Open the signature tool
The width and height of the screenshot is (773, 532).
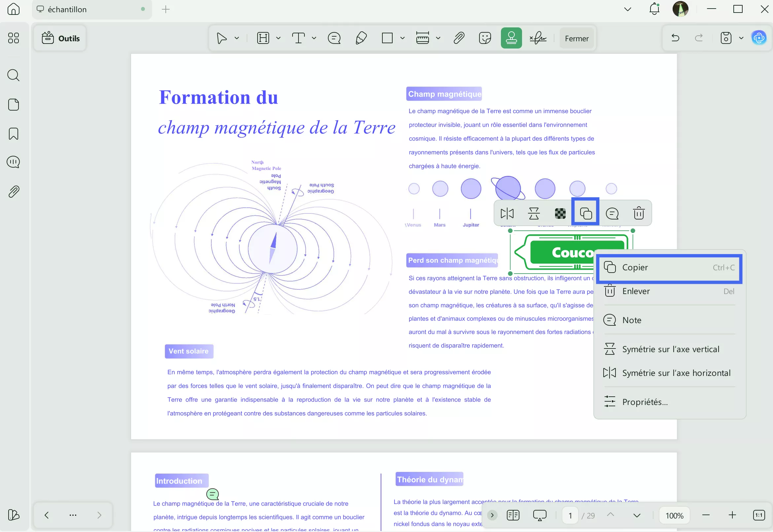538,38
